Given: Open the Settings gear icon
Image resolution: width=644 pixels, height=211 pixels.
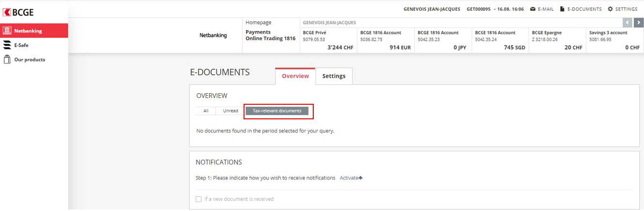Looking at the screenshot, I should pos(610,9).
